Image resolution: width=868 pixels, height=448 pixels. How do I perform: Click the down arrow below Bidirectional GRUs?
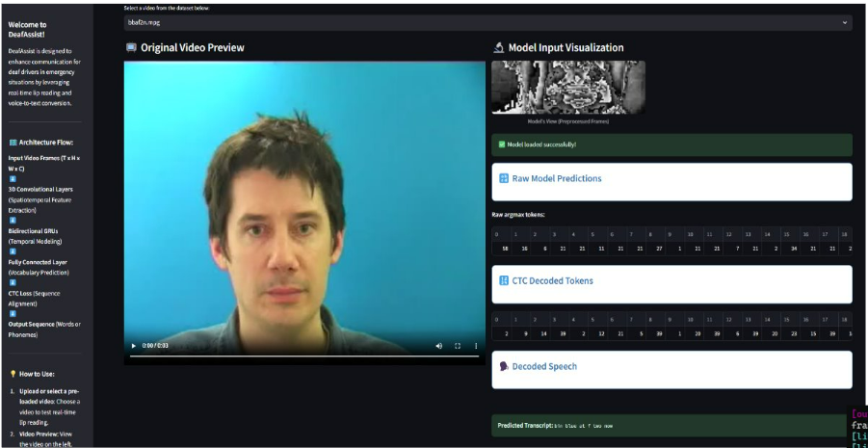coord(13,251)
